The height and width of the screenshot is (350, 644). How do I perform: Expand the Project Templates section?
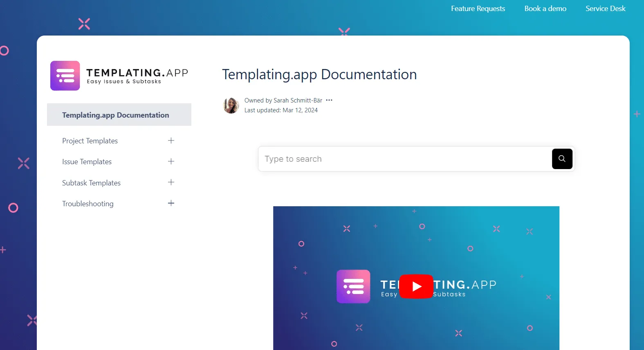click(x=171, y=140)
